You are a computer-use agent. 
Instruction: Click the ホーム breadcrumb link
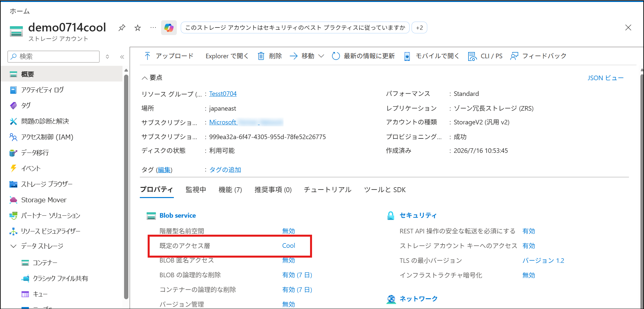coord(20,11)
